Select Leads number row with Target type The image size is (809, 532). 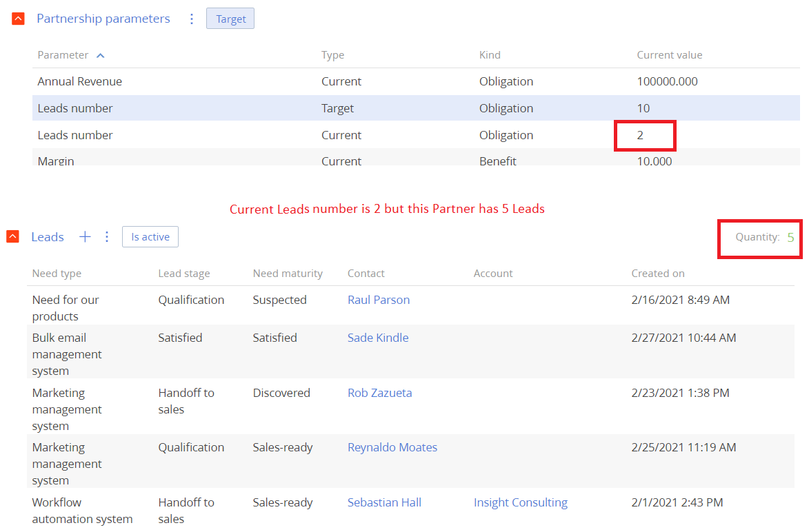tap(416, 108)
